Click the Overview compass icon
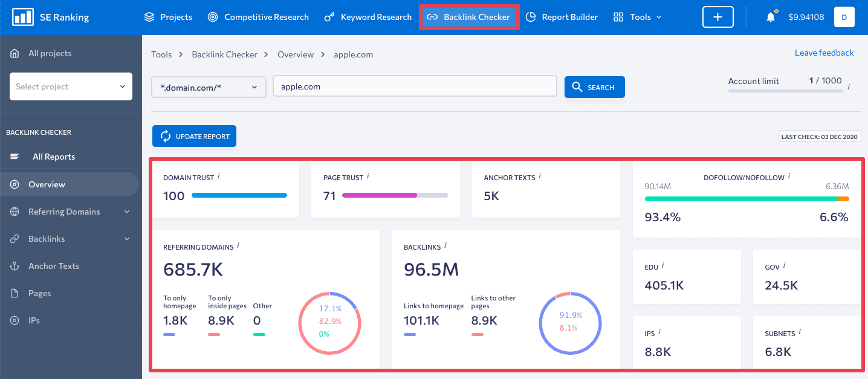This screenshot has height=379, width=868. pyautogui.click(x=15, y=184)
